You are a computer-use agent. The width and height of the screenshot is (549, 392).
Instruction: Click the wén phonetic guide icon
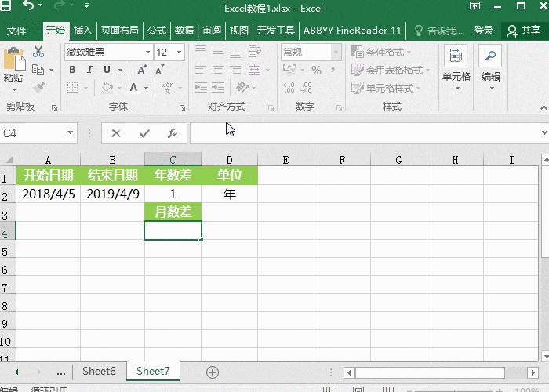point(167,88)
